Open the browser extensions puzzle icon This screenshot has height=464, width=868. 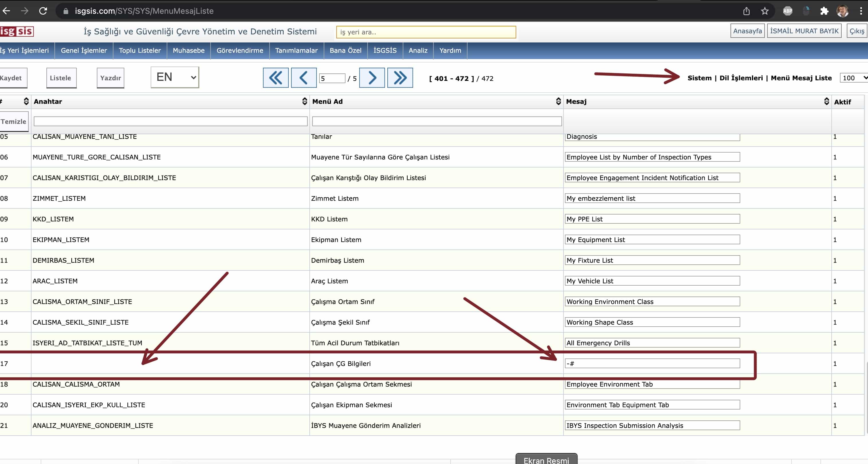824,11
